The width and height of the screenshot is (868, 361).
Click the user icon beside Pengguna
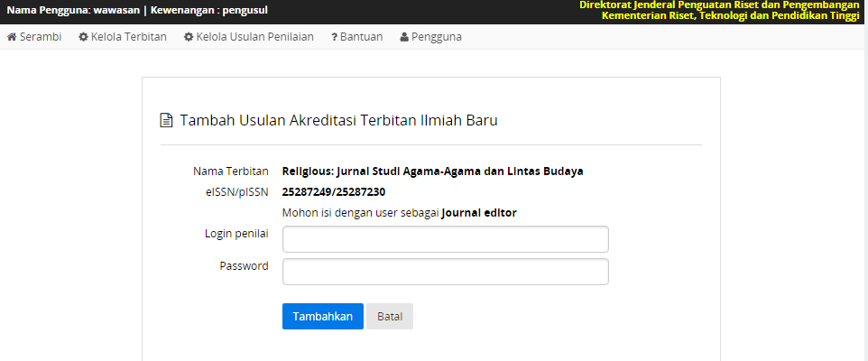[x=404, y=37]
